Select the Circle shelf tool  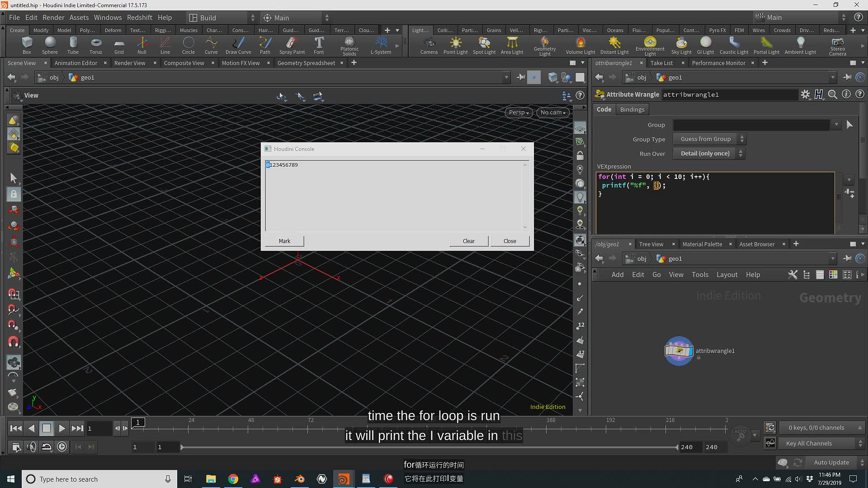click(189, 46)
